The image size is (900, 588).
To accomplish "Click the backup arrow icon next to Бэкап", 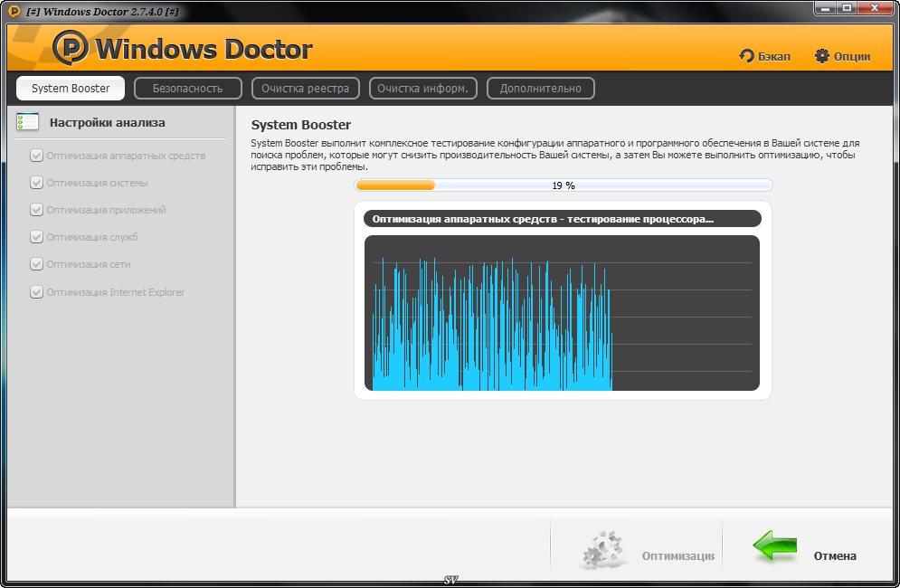I will [746, 56].
